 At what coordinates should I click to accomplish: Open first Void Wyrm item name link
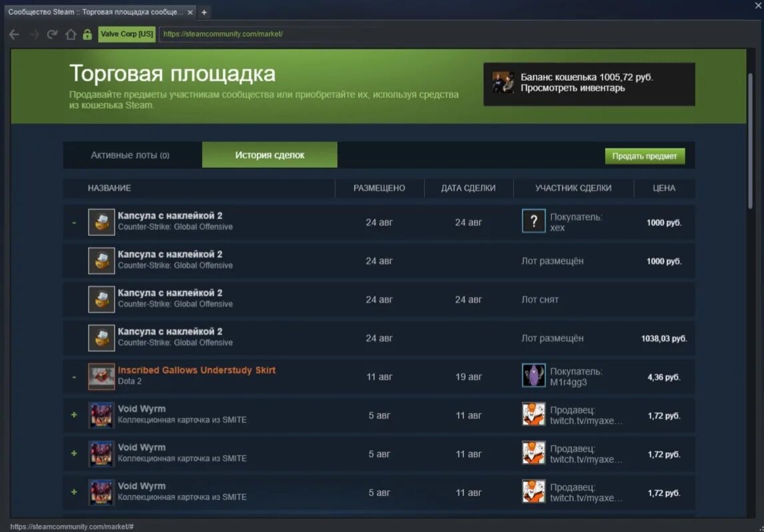pyautogui.click(x=142, y=409)
